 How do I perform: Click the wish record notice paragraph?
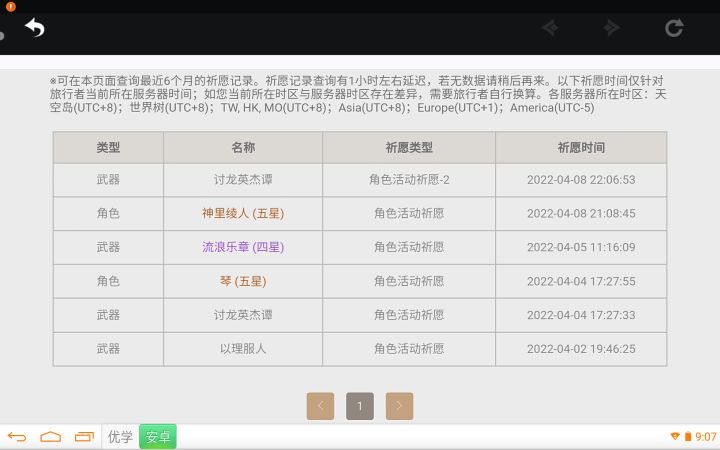(x=358, y=94)
